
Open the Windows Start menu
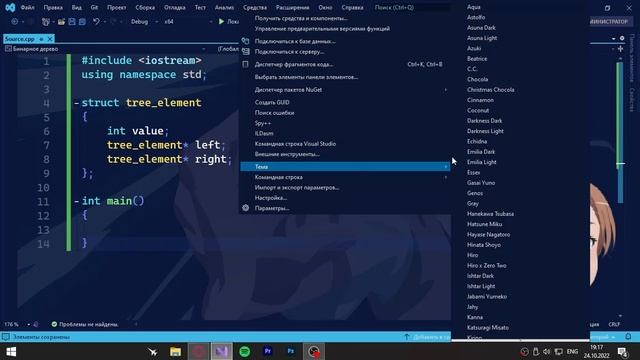(11, 351)
